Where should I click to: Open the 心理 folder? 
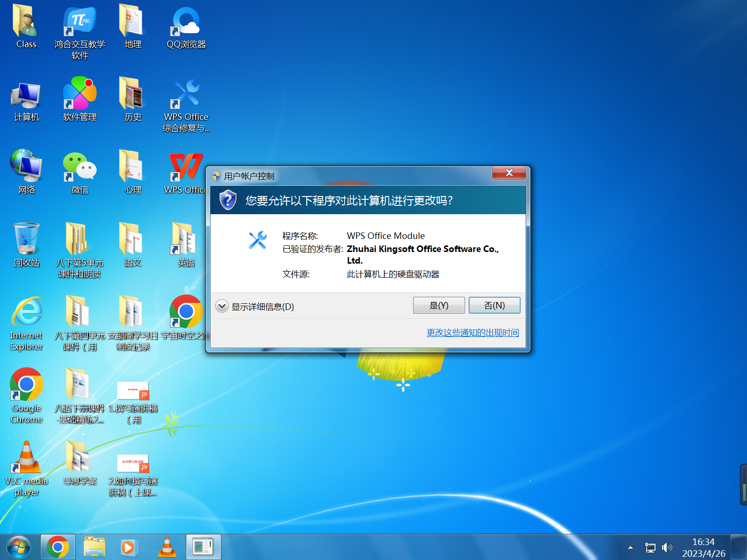coord(133,172)
